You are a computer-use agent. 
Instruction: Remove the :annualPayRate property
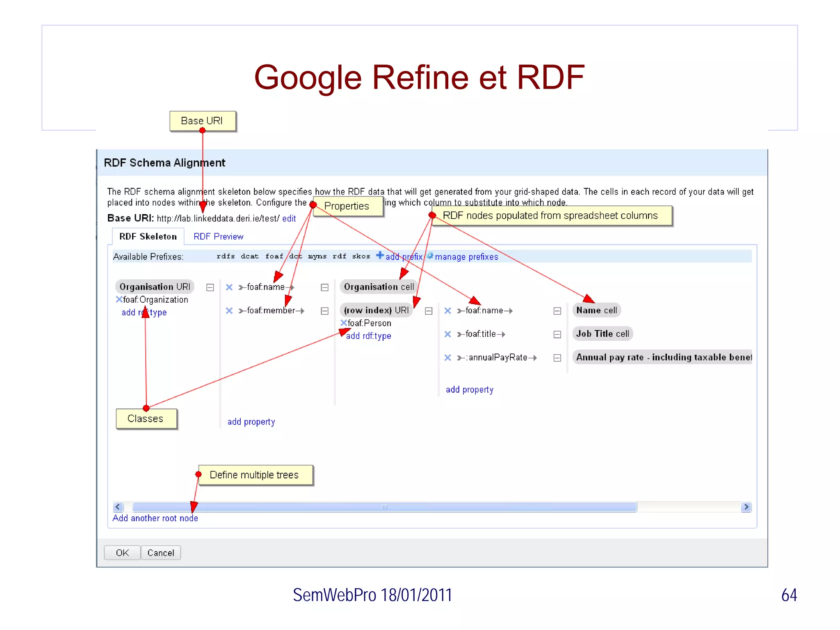tap(448, 358)
